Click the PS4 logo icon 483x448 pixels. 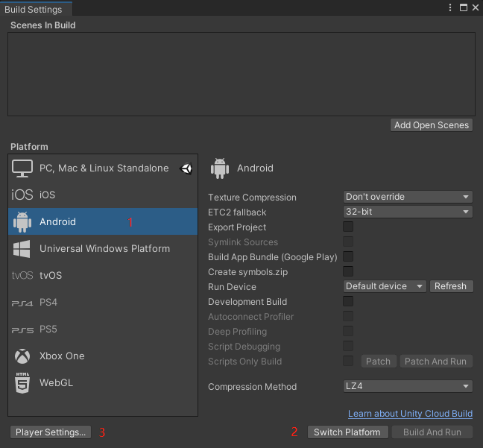coord(22,303)
